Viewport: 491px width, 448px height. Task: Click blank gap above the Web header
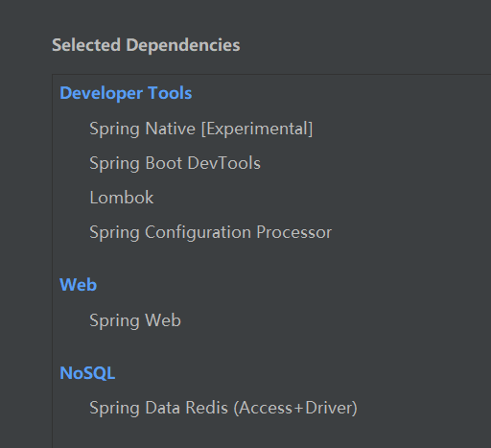(x=271, y=260)
